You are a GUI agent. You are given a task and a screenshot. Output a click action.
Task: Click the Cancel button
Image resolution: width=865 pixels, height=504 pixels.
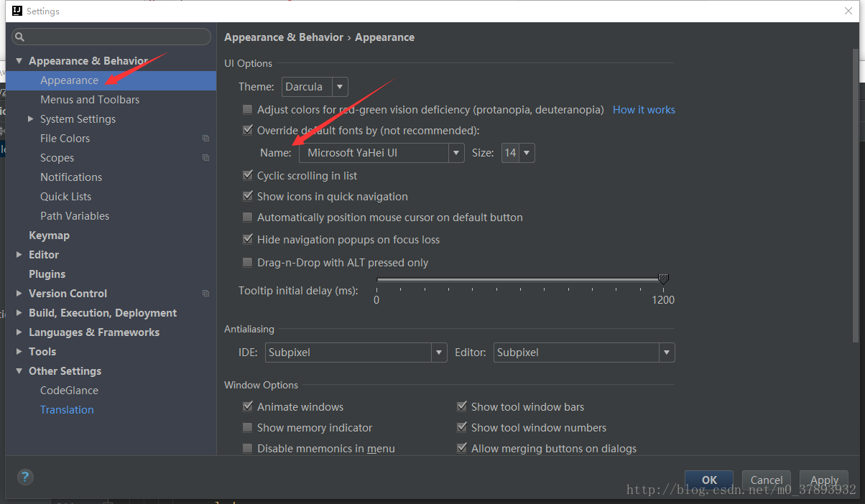(767, 480)
